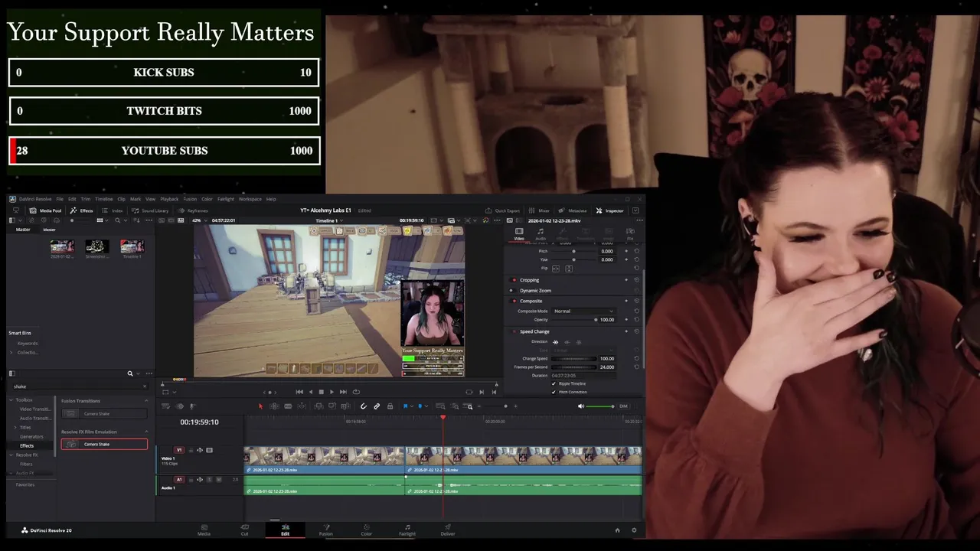Go to the Cut page
Screen dimensions: 980x551
(x=244, y=530)
